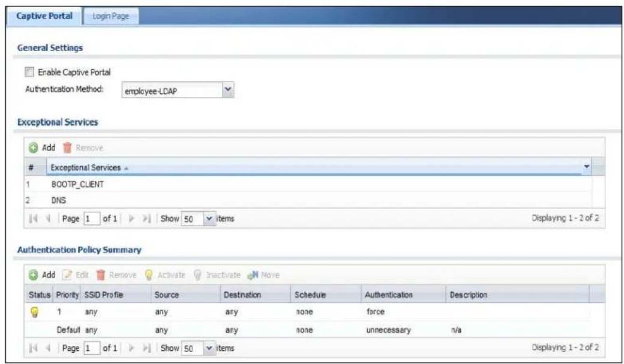Toggle the yellow status bulb for priority 1 policy

coord(35,312)
